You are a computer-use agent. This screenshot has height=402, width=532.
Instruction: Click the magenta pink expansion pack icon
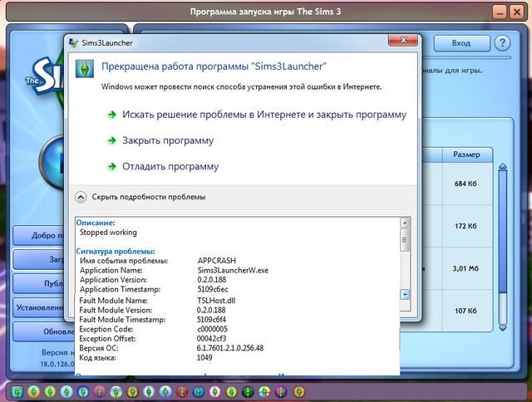tap(100, 392)
